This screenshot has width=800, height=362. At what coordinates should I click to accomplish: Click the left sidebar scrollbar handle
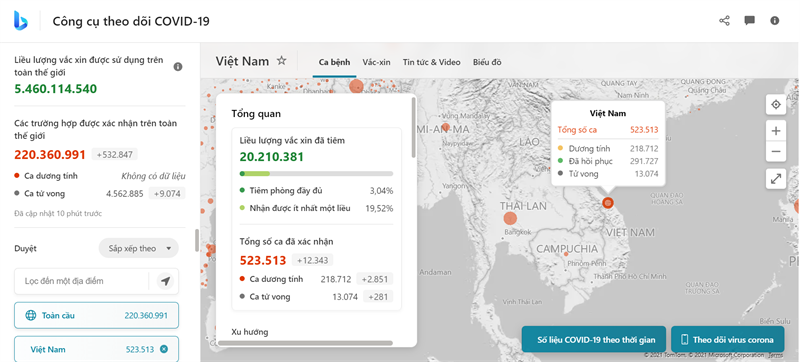tap(196, 241)
